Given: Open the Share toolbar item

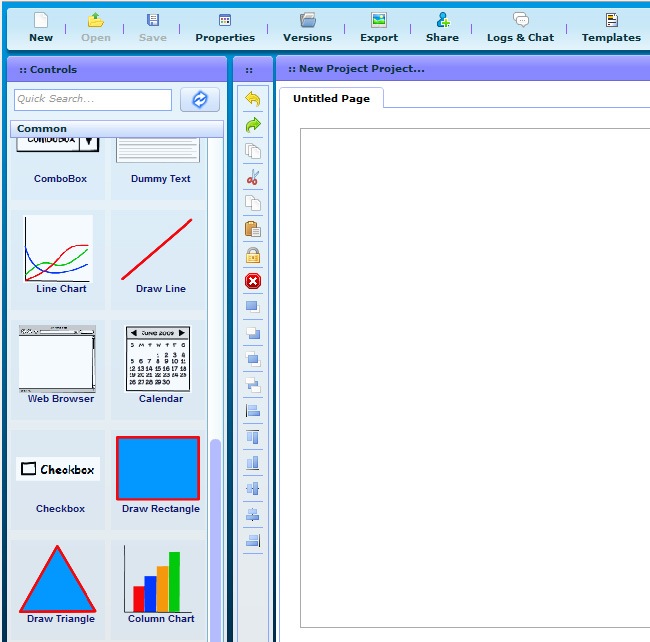Looking at the screenshot, I should 442,27.
